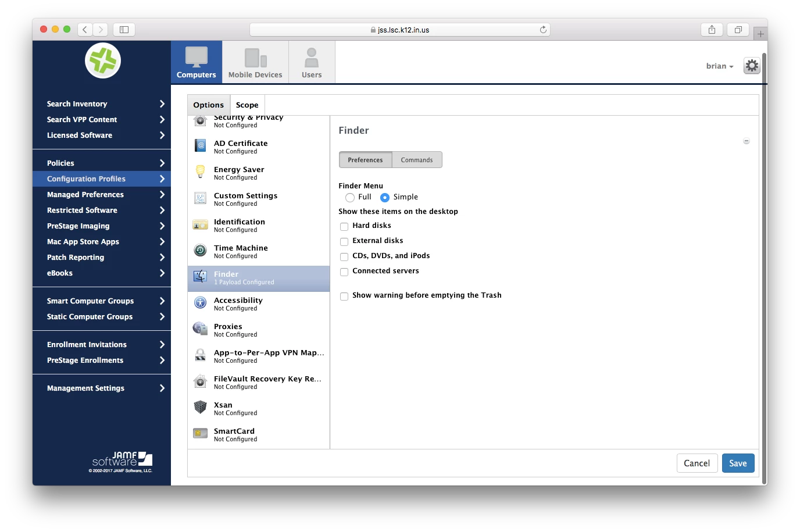Open the Safari share button
The width and height of the screenshot is (800, 532).
712,30
